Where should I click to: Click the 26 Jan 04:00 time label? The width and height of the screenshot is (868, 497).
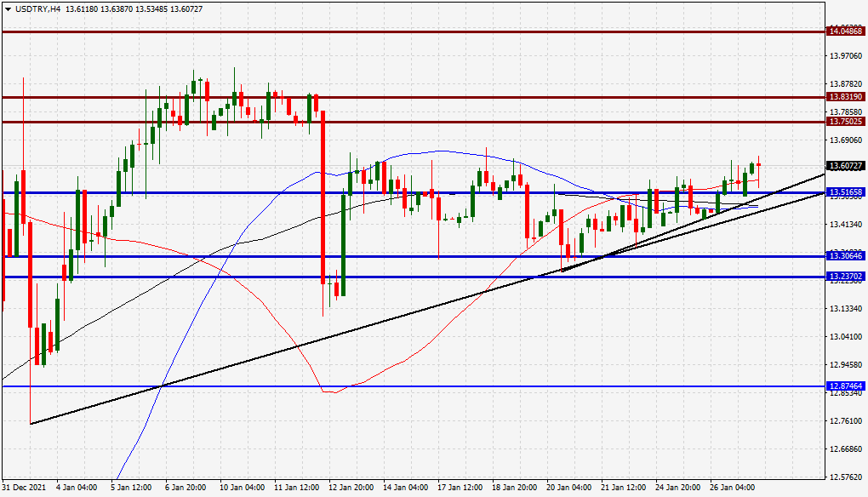[x=732, y=488]
